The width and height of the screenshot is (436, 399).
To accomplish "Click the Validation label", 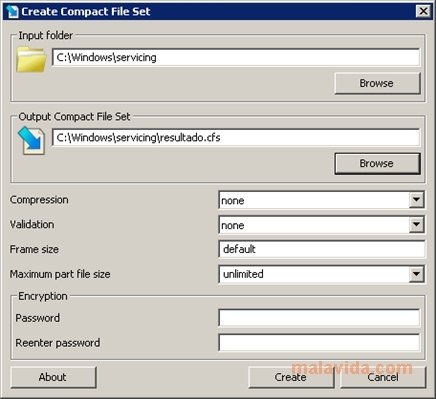I will click(x=32, y=224).
